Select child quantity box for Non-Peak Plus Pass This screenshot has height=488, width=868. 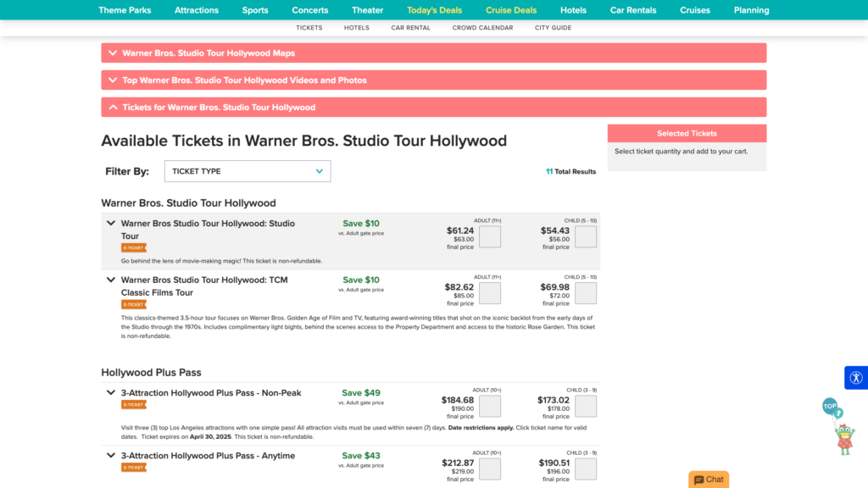[586, 406]
